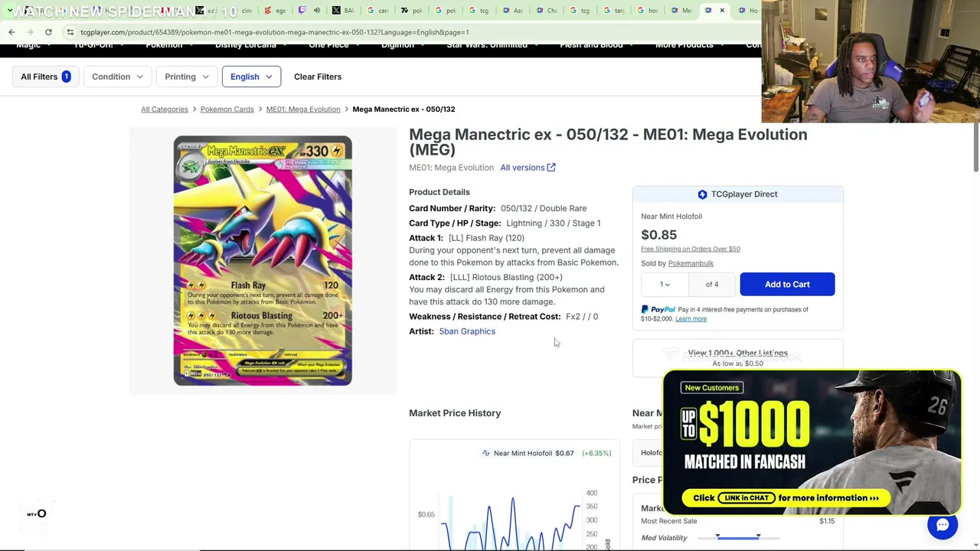Click the page vertical scrollbar
This screenshot has height=551, width=980.
(x=975, y=145)
